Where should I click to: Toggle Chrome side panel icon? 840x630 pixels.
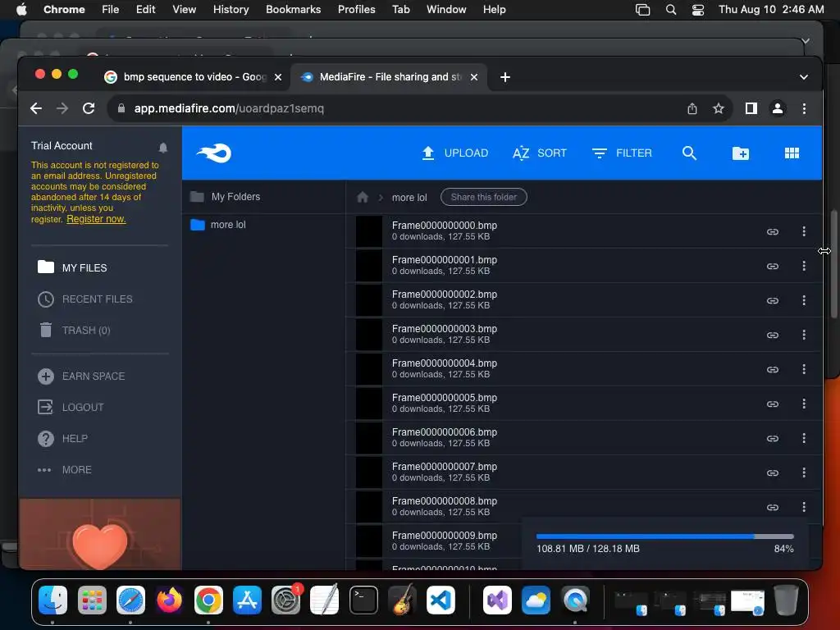(x=751, y=108)
